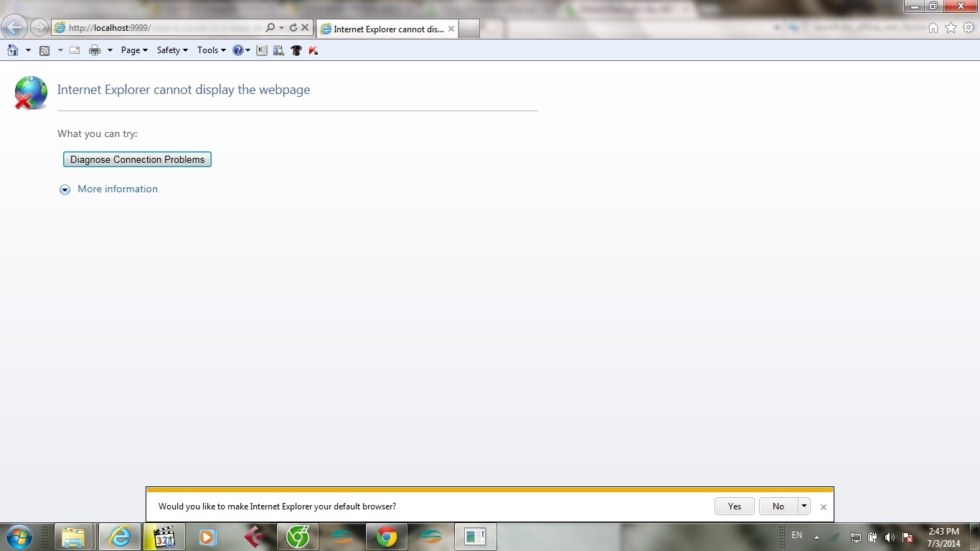The width and height of the screenshot is (980, 551).
Task: Click the Action Center flag icon
Action: tap(908, 537)
